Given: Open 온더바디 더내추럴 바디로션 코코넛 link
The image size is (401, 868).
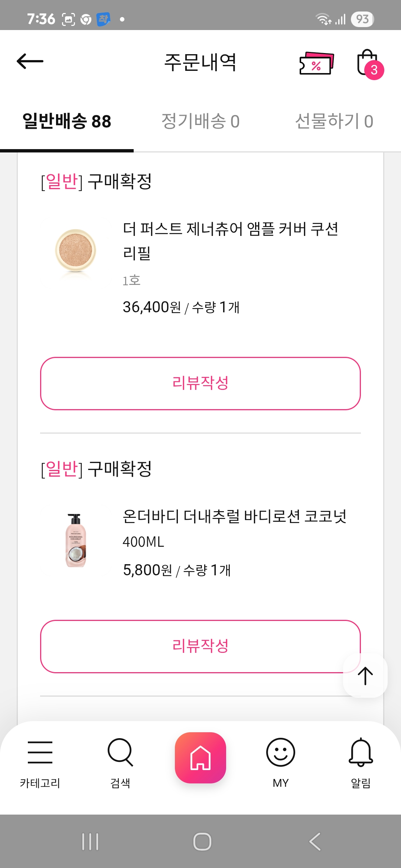Looking at the screenshot, I should 235,516.
